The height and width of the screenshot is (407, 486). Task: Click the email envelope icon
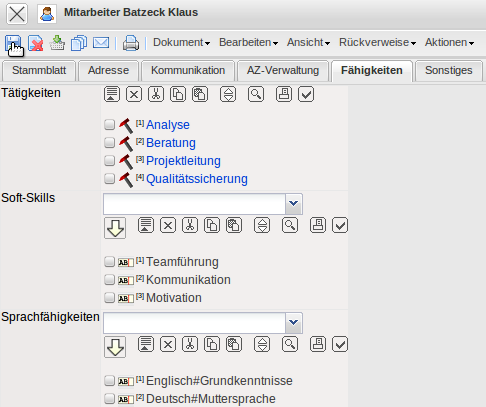[x=101, y=43]
